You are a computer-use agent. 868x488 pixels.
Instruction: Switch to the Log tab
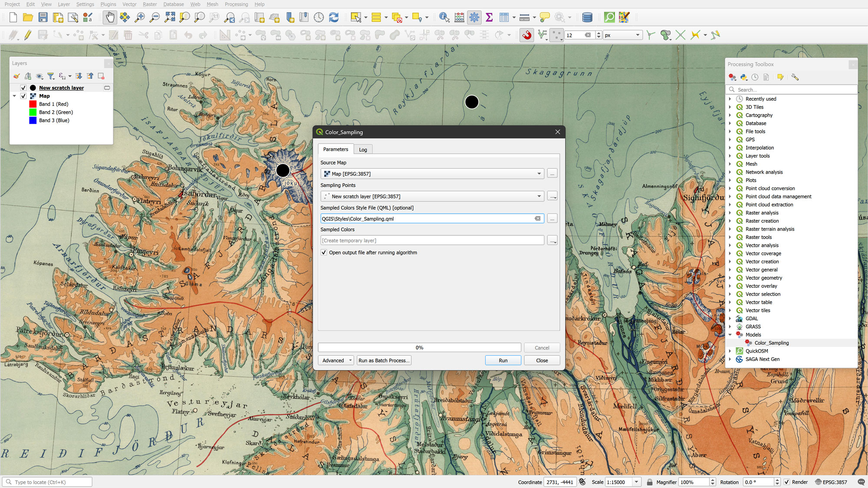tap(363, 150)
